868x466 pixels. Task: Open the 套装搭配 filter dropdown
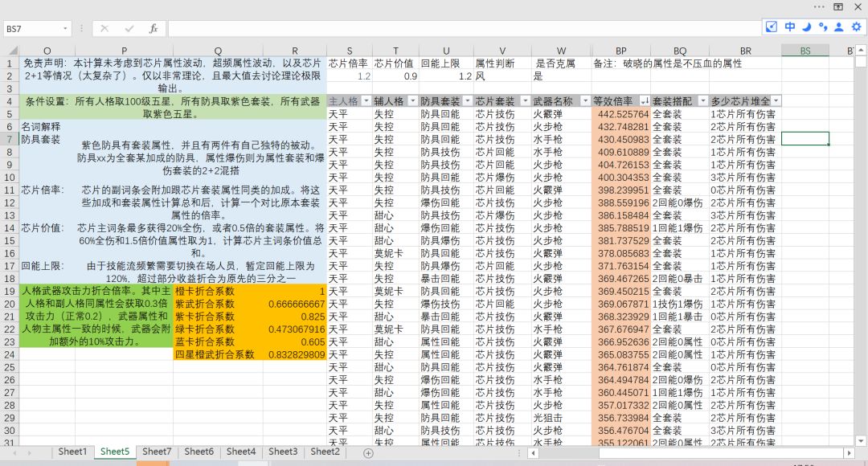coord(703,100)
